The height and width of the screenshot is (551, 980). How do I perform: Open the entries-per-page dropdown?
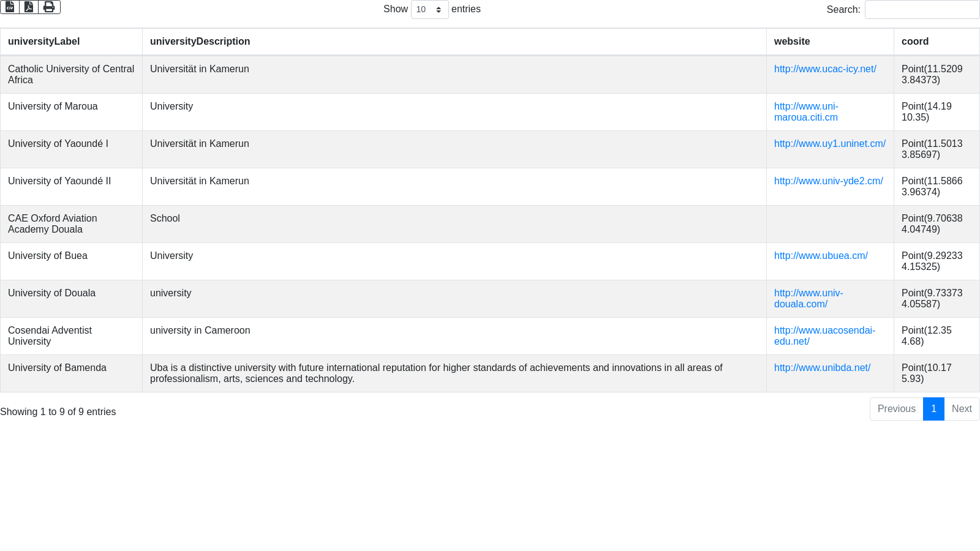[429, 10]
